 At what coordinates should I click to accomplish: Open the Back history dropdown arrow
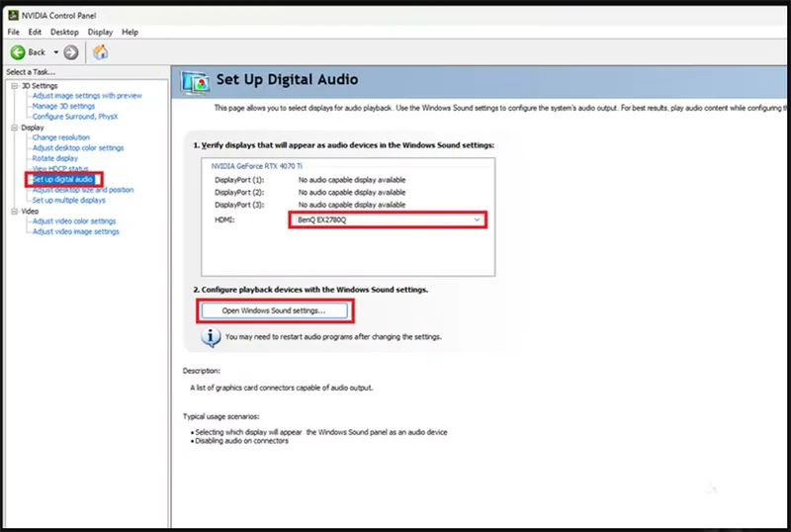click(56, 51)
